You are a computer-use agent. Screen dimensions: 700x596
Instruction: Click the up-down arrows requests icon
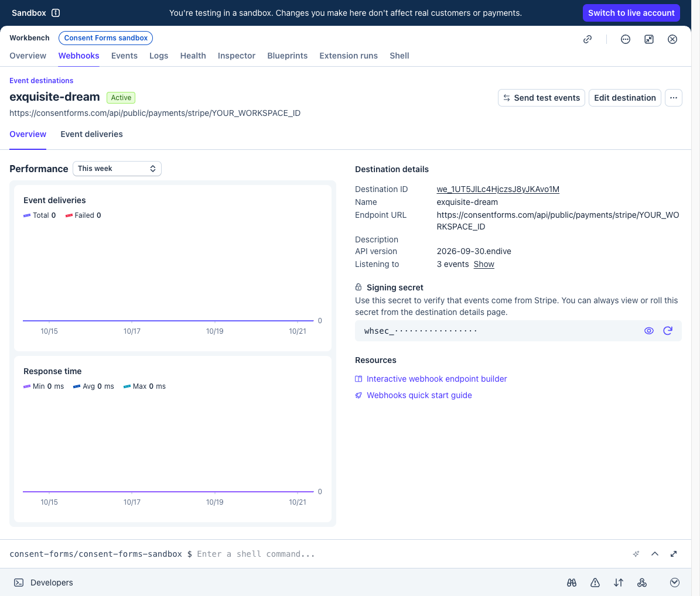619,583
